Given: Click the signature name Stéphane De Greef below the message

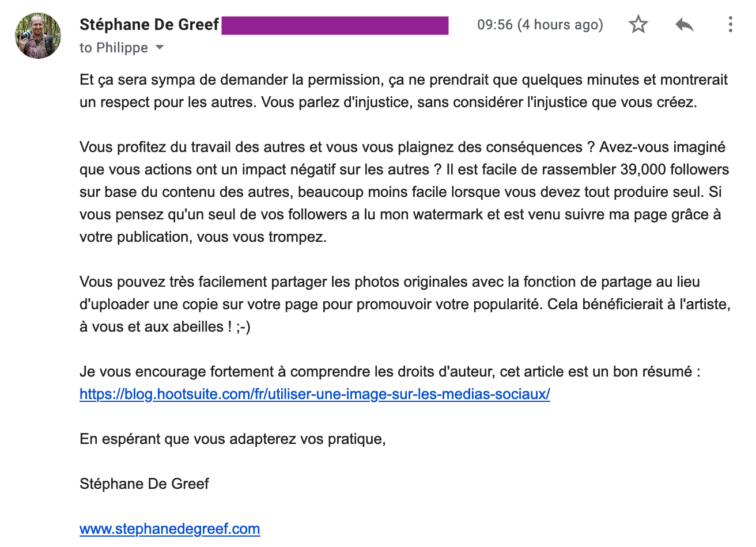Looking at the screenshot, I should tap(144, 484).
